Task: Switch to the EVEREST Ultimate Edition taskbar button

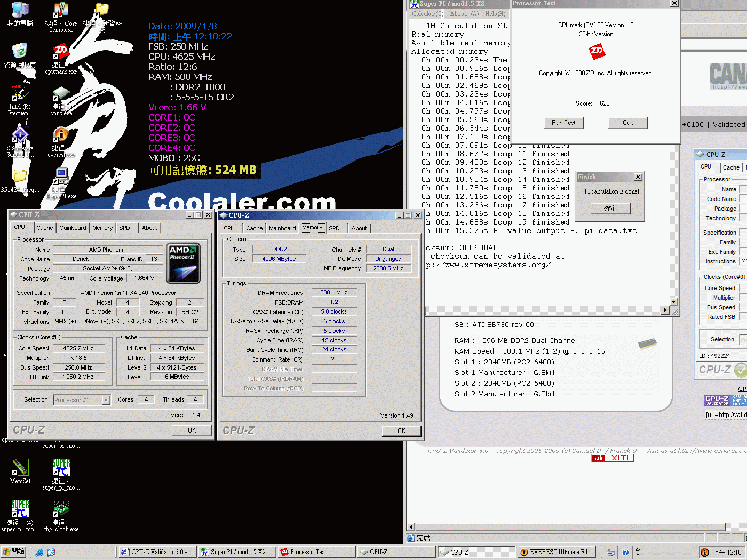Action: [x=557, y=552]
